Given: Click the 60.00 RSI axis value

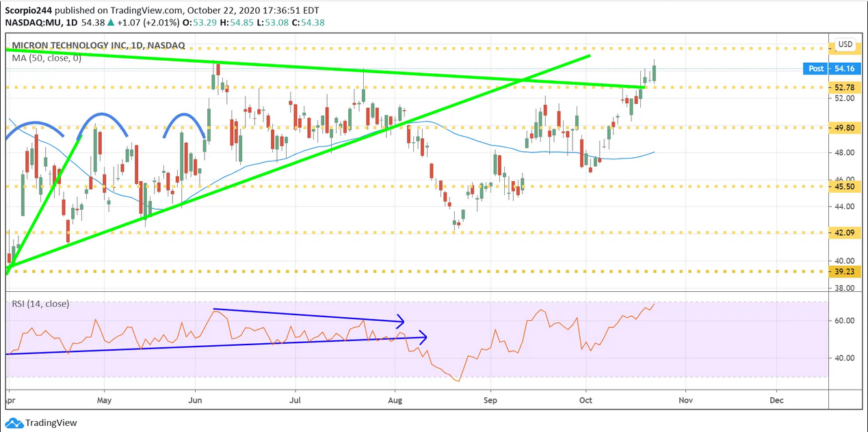Looking at the screenshot, I should pyautogui.click(x=845, y=321).
